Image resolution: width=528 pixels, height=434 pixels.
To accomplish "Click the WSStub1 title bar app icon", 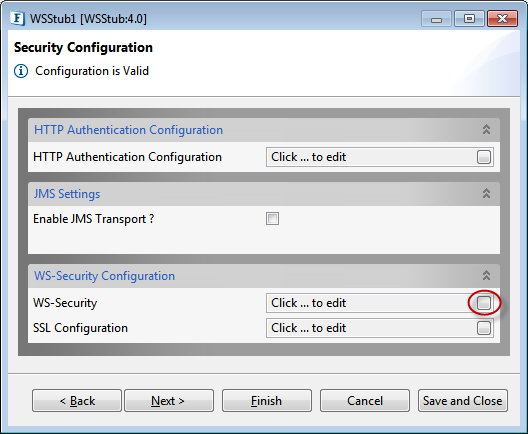I will click(x=17, y=18).
